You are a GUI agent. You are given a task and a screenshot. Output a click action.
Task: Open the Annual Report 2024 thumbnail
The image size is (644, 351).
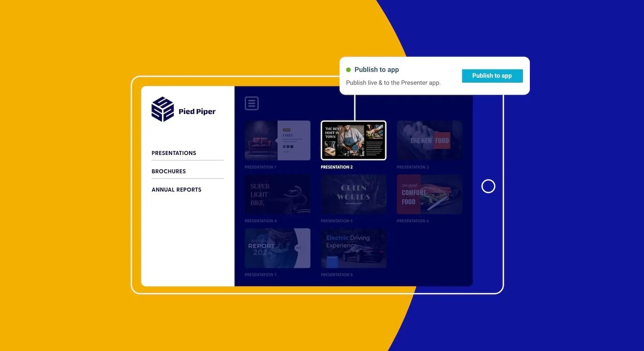point(277,248)
